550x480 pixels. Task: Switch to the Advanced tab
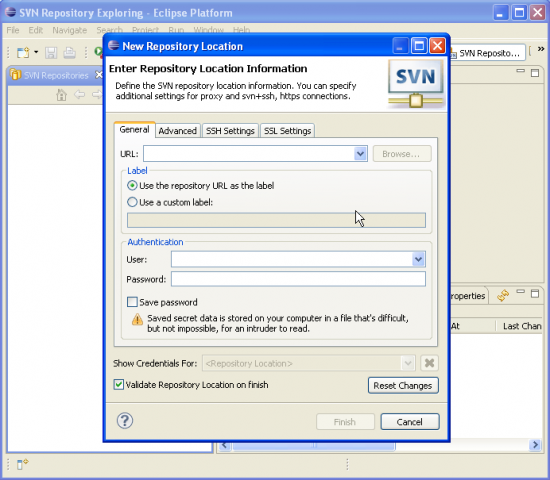(177, 131)
